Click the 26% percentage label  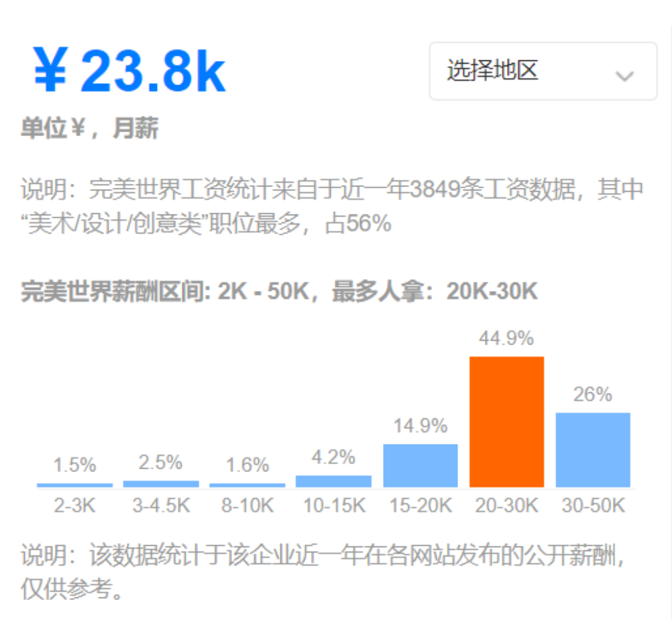click(593, 394)
